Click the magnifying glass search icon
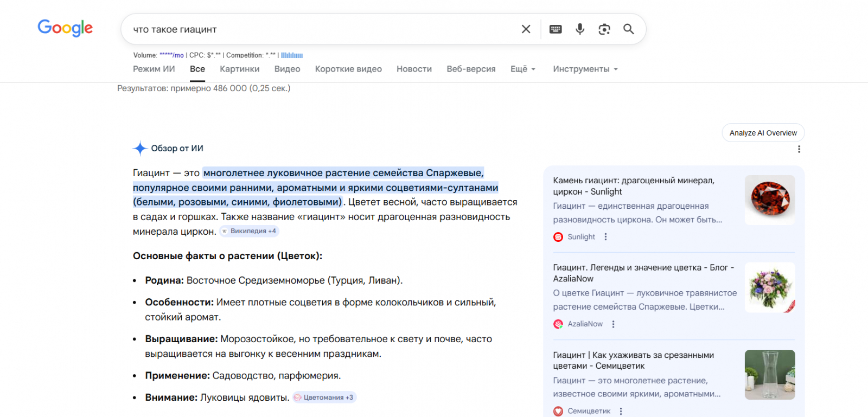 click(628, 29)
